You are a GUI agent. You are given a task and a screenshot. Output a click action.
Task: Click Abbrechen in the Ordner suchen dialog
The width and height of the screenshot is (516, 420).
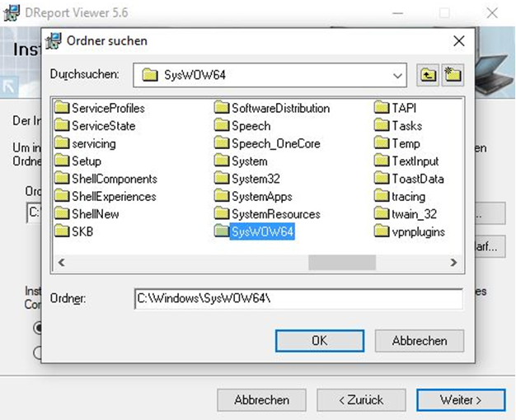click(x=420, y=341)
